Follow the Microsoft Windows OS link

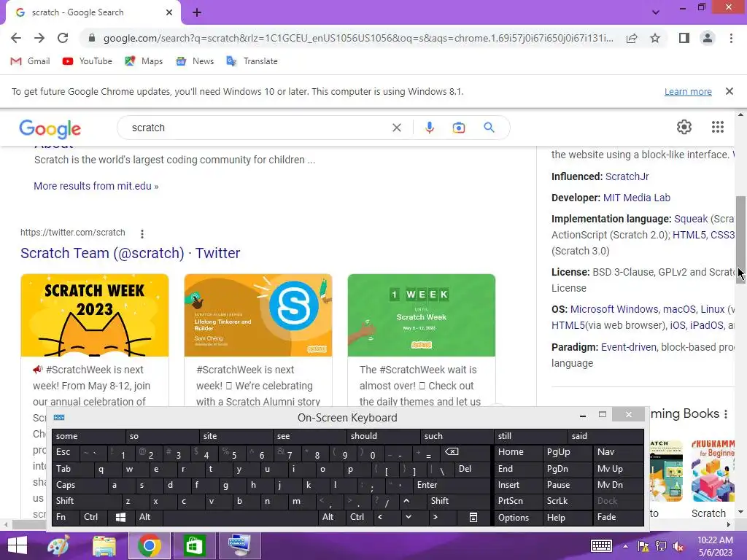pos(614,309)
